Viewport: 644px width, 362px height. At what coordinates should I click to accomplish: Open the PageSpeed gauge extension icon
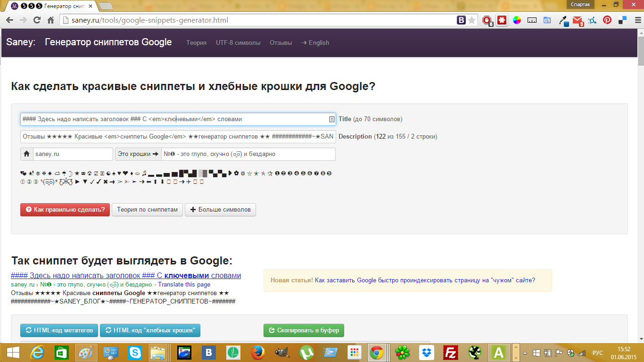point(547,20)
